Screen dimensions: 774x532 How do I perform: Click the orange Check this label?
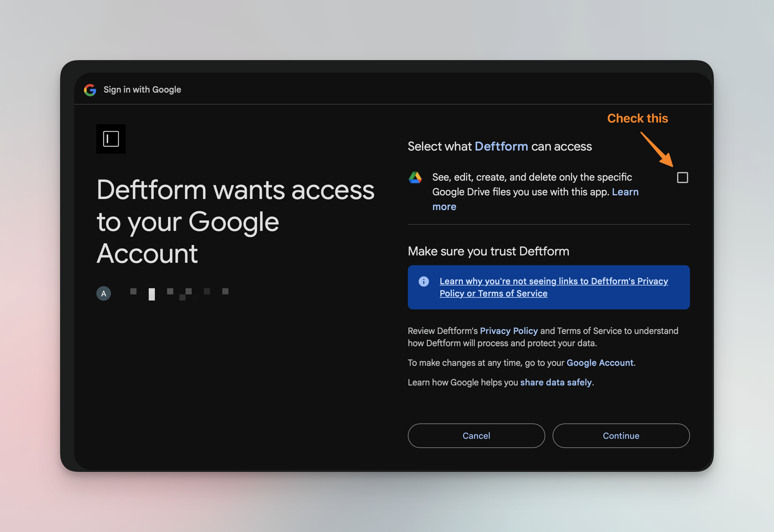tap(637, 118)
